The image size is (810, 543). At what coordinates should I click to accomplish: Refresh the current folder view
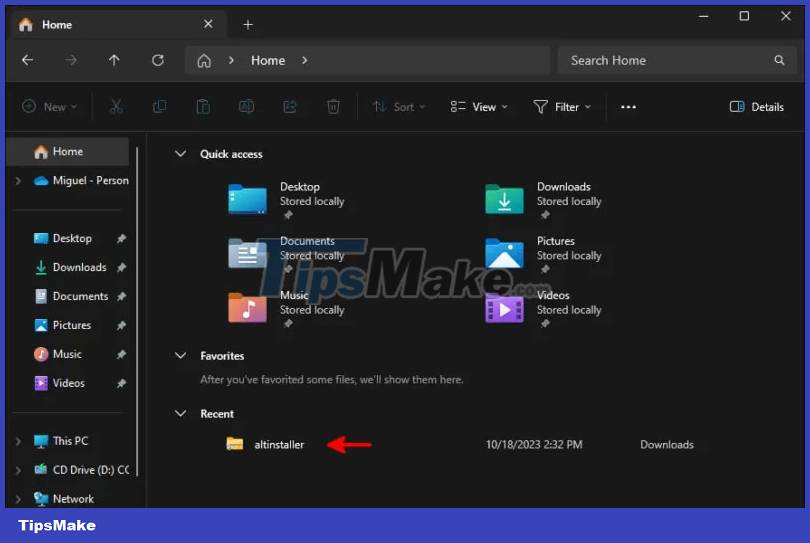[158, 60]
